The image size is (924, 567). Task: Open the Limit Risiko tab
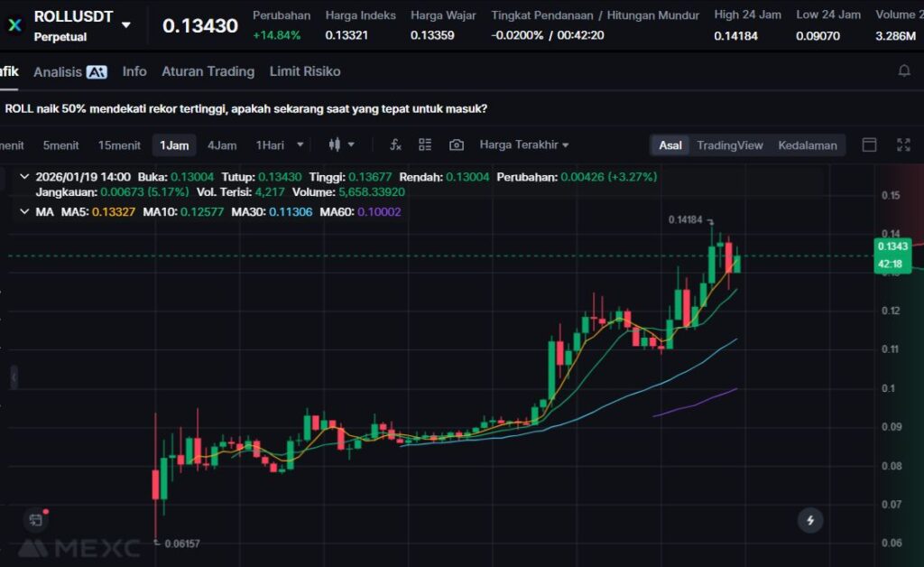pos(305,71)
